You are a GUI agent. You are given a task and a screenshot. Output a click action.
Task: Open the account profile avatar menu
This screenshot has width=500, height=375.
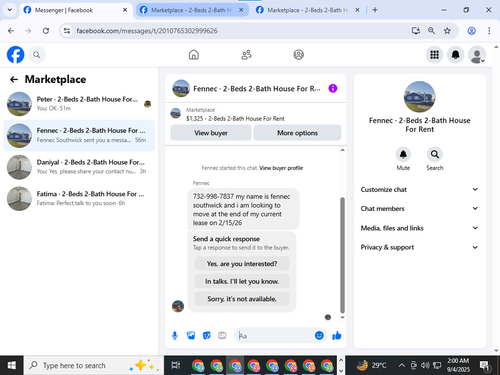477,55
